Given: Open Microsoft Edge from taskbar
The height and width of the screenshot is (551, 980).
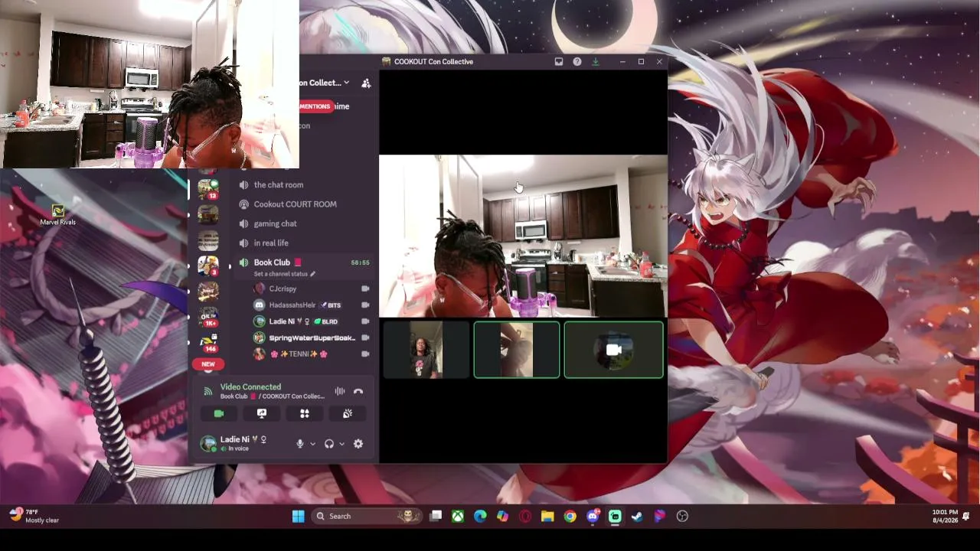Looking at the screenshot, I should [480, 517].
